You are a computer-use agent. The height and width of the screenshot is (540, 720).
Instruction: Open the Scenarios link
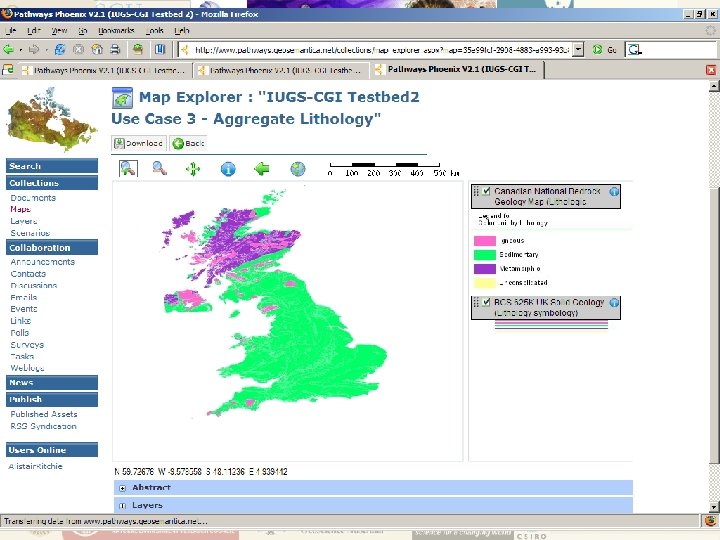click(x=30, y=233)
